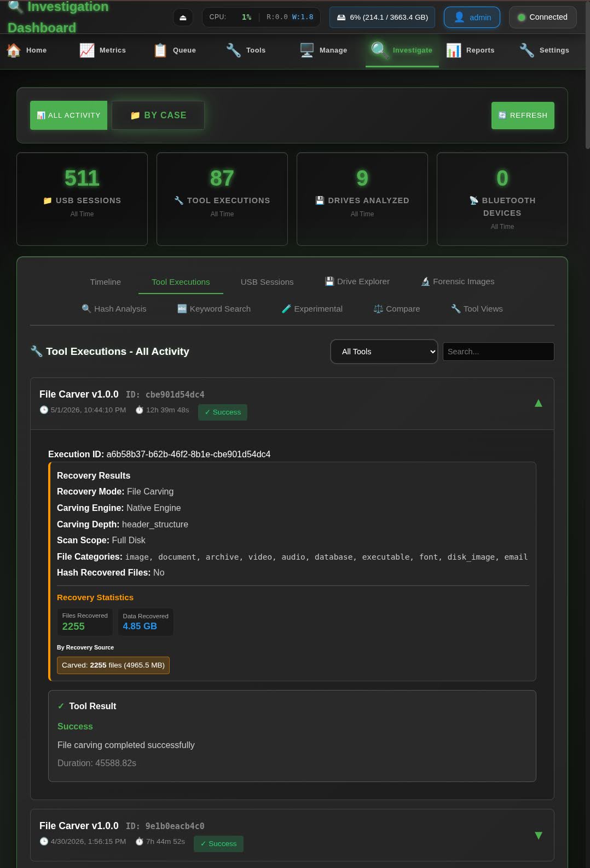590x868 pixels.
Task: Click the 511 USB Sessions stat card
Action: (x=82, y=199)
